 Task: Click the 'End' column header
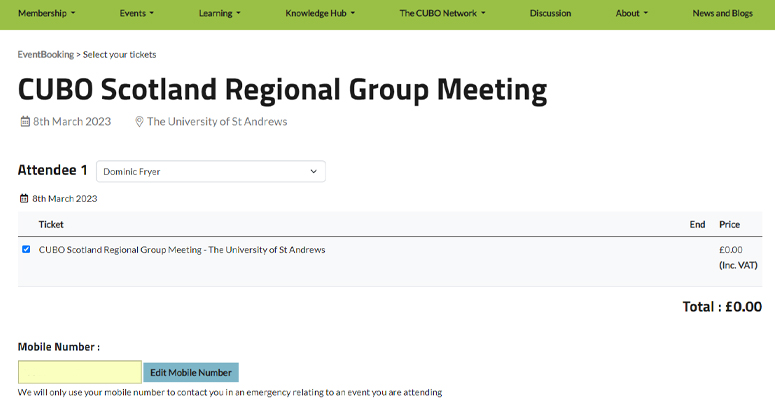(697, 225)
